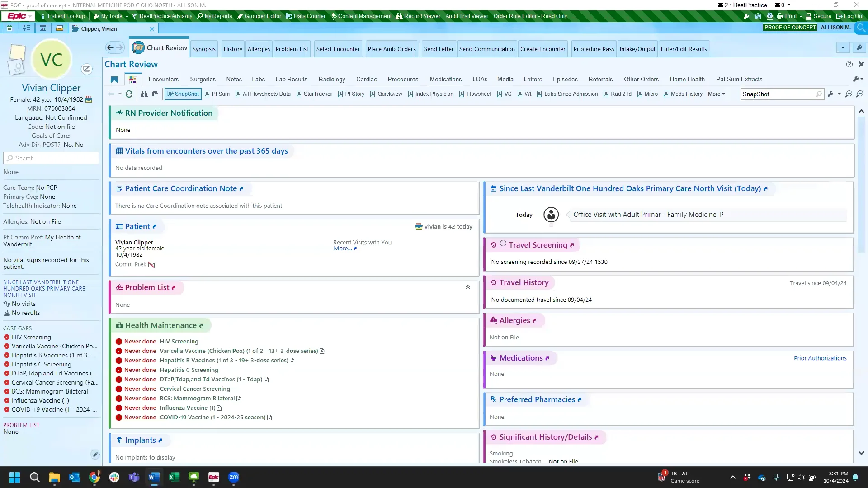
Task: Open the More reports dropdown
Action: (716, 94)
